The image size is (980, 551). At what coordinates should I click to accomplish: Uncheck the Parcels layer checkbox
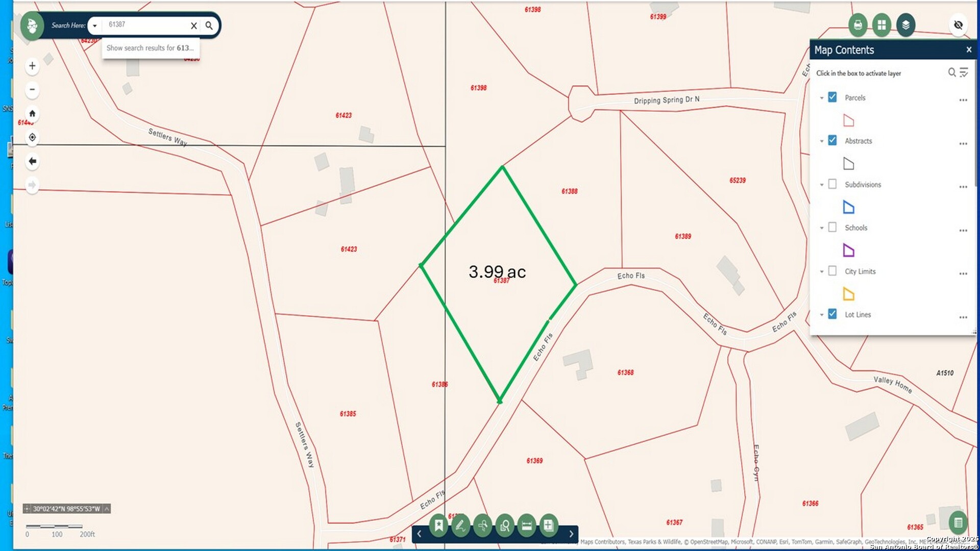coord(832,97)
